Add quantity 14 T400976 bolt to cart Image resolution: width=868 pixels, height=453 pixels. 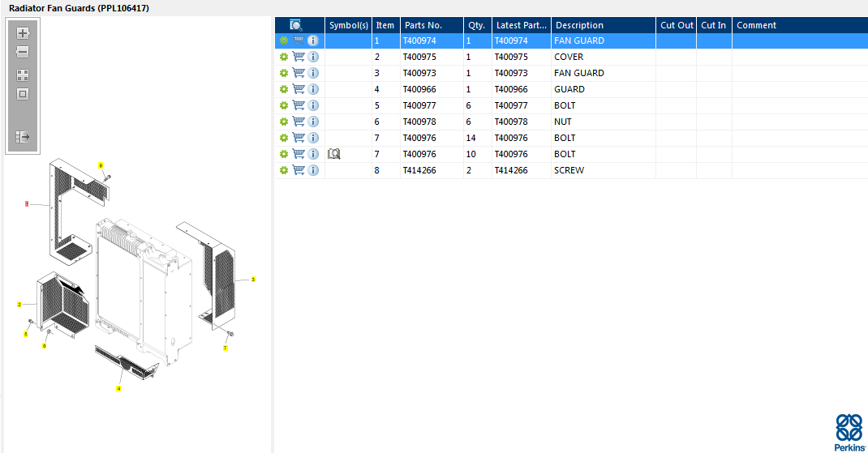tap(299, 137)
